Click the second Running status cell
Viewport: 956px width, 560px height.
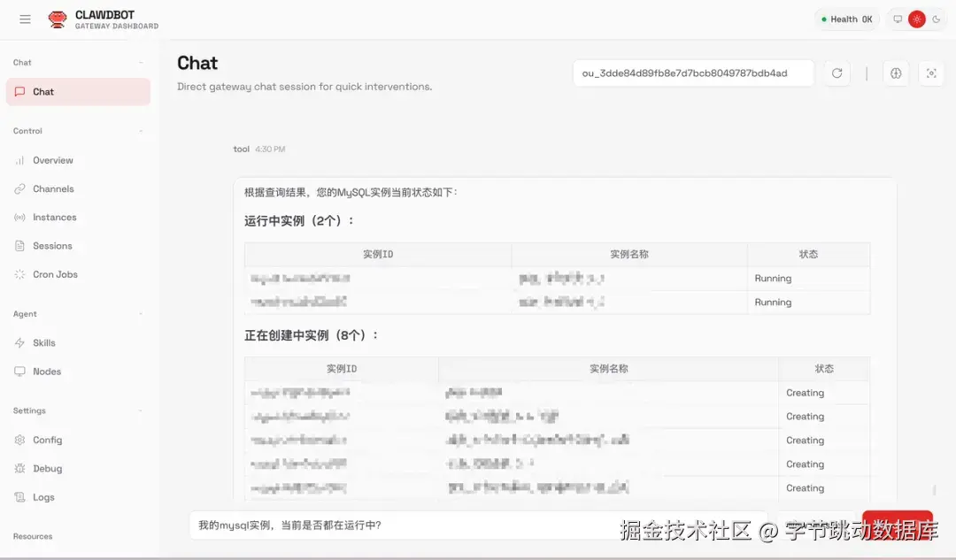click(808, 303)
